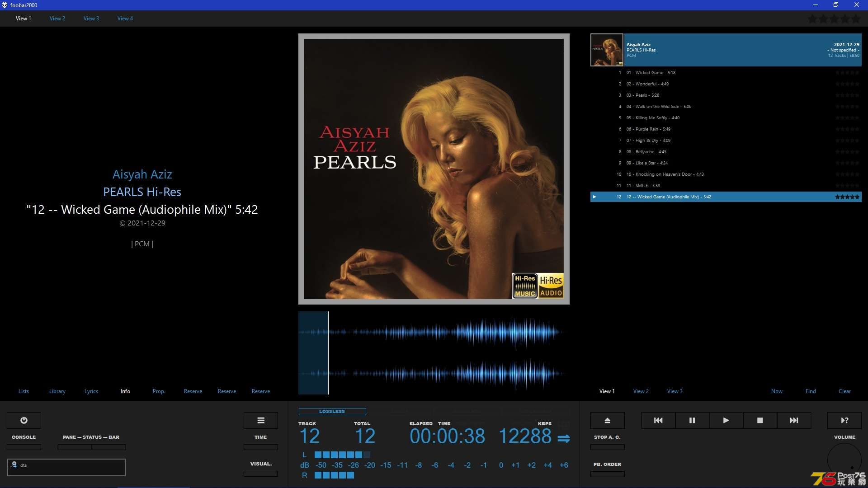Switch to View 3 in the top tab bar
The image size is (868, 488).
click(91, 19)
